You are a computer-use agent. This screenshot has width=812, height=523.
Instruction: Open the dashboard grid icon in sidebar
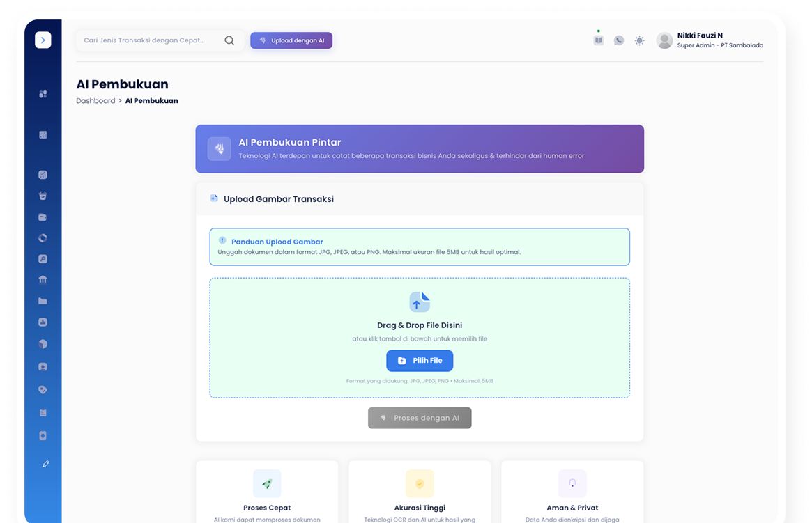[43, 93]
